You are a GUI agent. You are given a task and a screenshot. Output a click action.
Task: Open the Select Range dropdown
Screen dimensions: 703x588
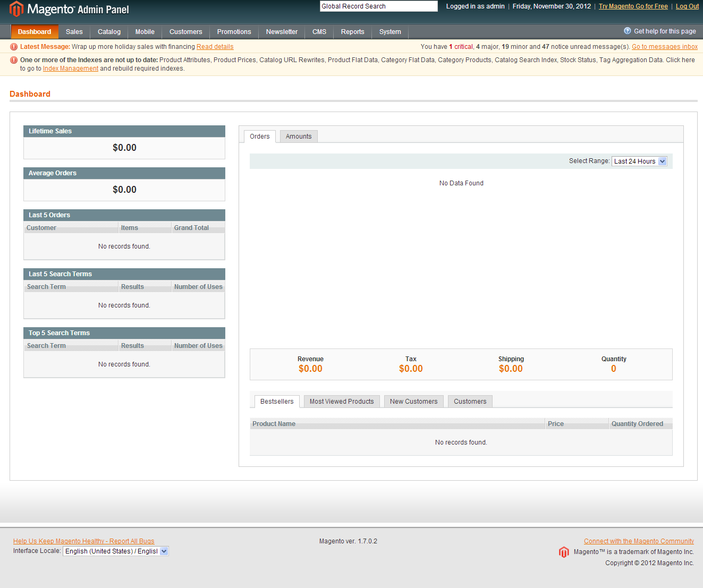639,161
